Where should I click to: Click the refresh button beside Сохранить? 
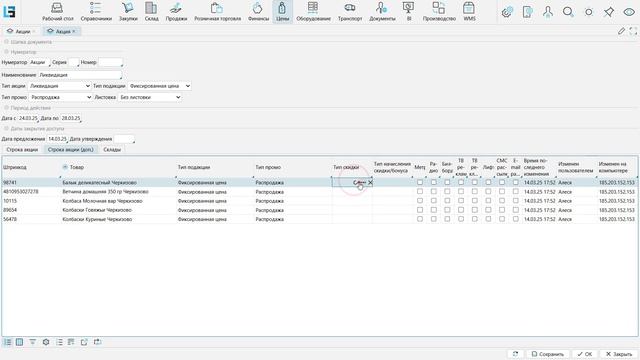(516, 354)
